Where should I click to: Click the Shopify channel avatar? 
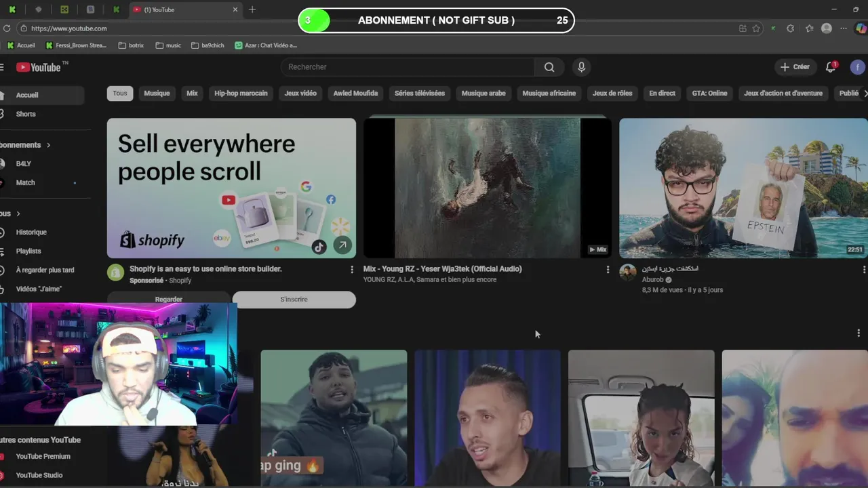116,272
